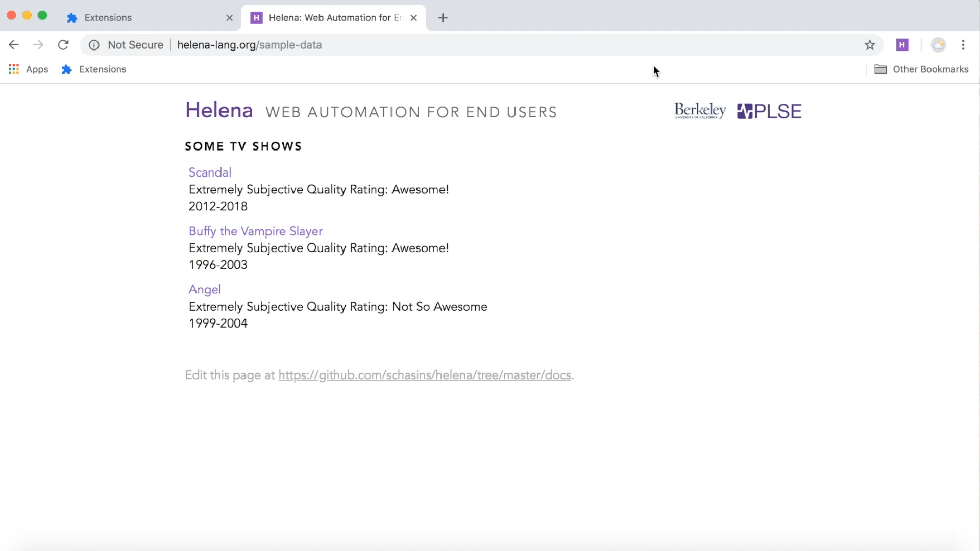This screenshot has height=551, width=980.
Task: Open the Extensions bookmark
Action: pos(94,69)
